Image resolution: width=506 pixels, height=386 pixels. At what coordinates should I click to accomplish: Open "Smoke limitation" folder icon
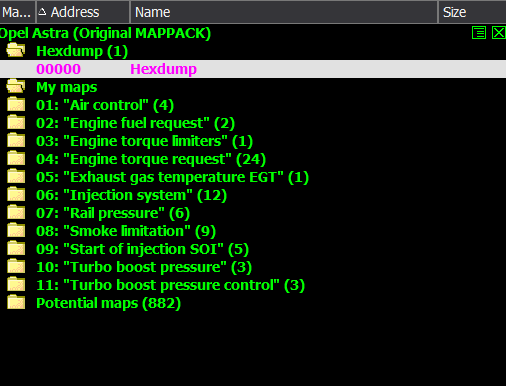(16, 230)
